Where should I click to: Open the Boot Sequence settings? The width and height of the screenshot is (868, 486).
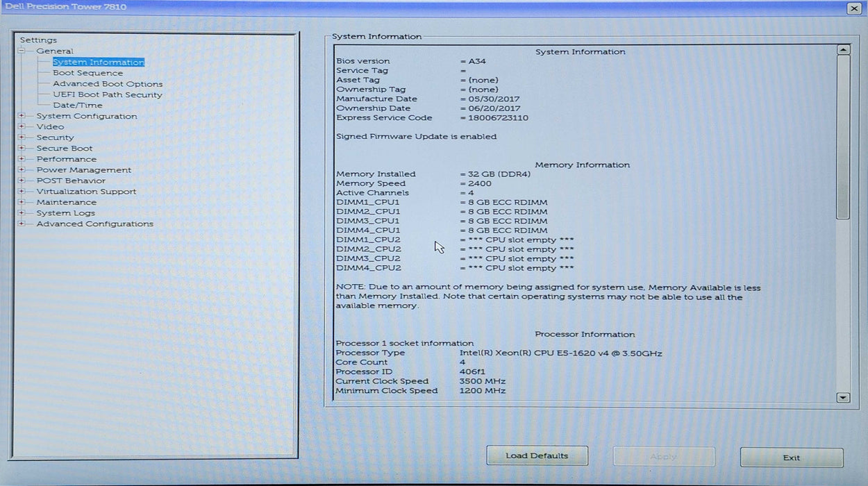coord(88,73)
